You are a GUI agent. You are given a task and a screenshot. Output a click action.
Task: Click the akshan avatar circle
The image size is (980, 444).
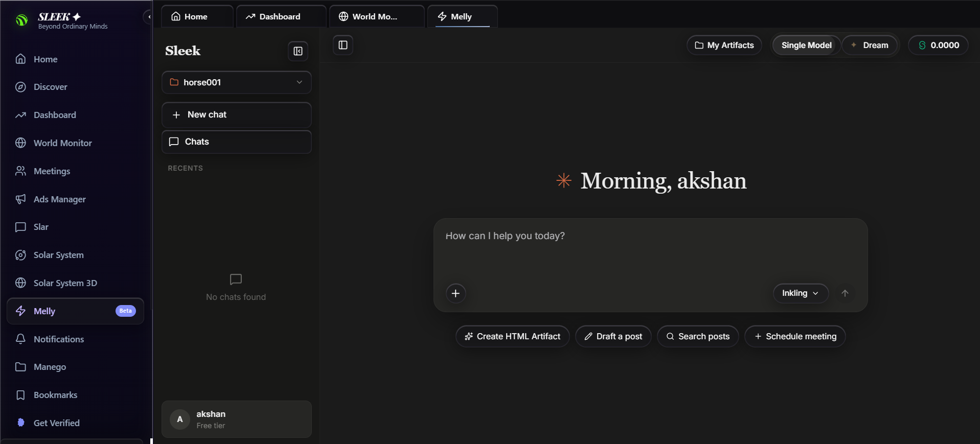[180, 419]
